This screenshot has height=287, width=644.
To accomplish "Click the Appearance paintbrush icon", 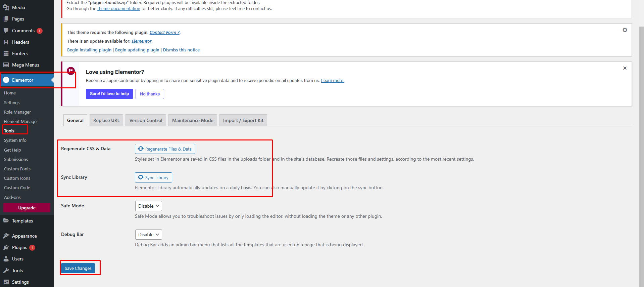I will tap(6, 236).
